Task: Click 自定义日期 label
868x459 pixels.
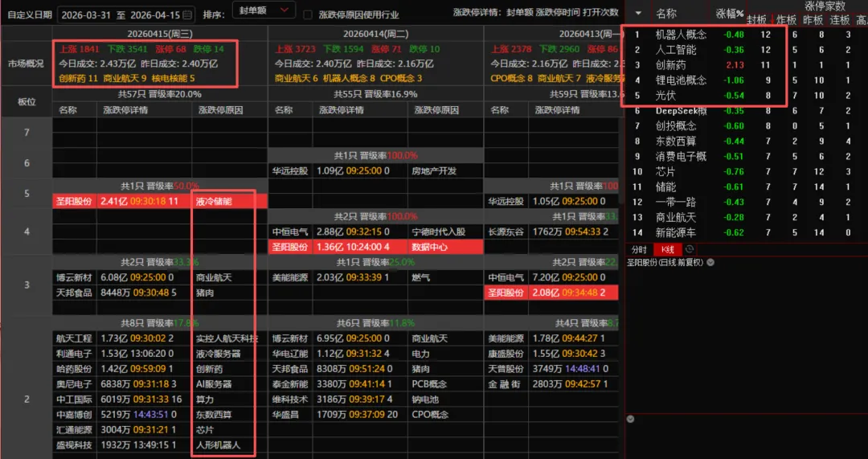Action: pos(30,15)
